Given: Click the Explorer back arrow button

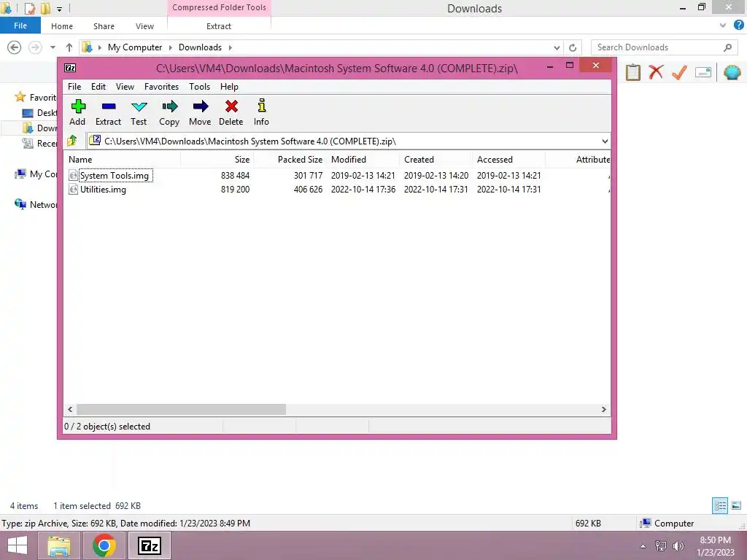Looking at the screenshot, I should point(15,47).
